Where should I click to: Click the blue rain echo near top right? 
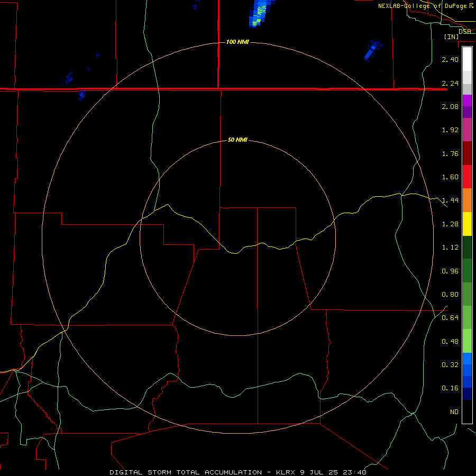tap(373, 50)
